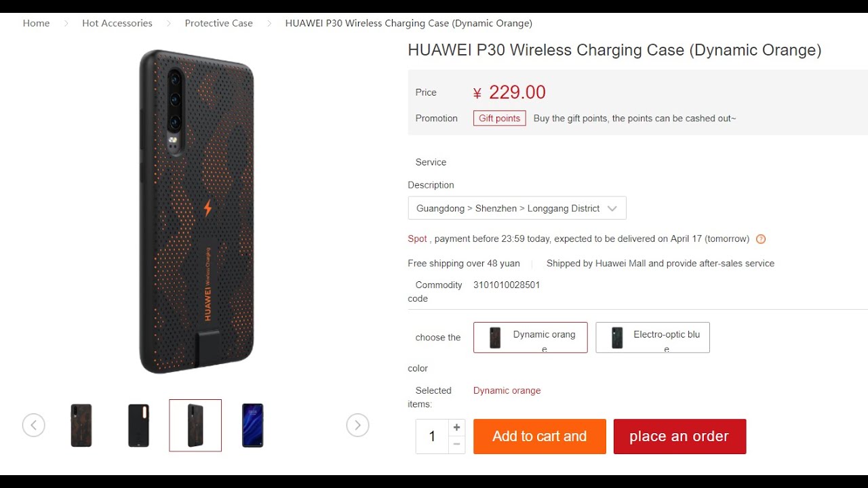
Task: Decrease quantity with the minus icon
Action: coord(457,445)
